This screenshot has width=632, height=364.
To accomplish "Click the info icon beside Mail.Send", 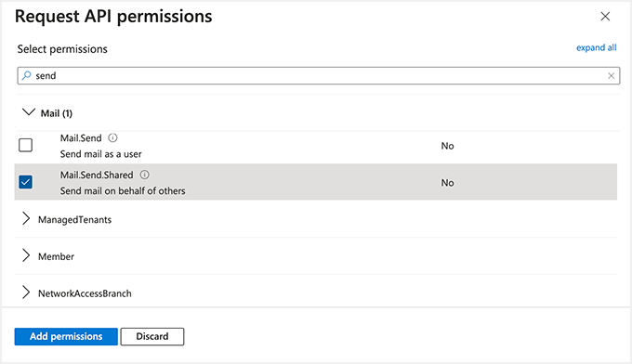I will pos(112,138).
